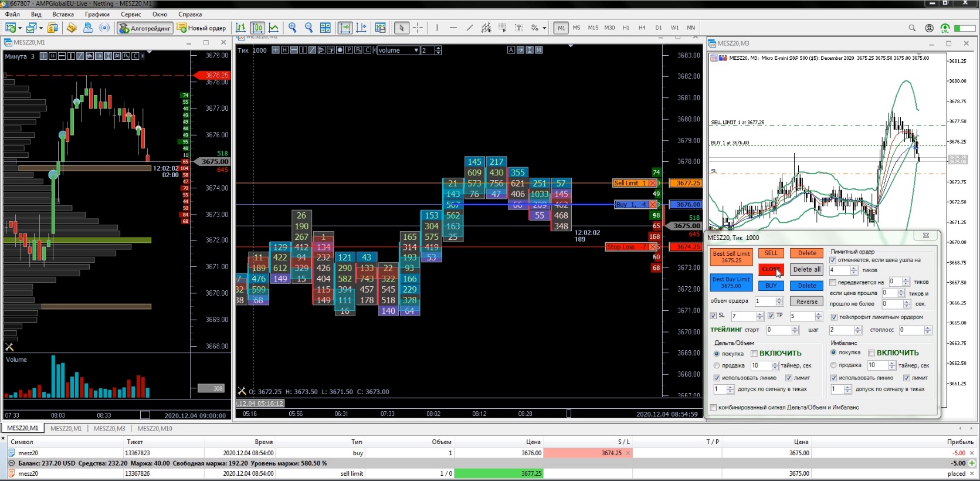Switch to bar chart icon
The image size is (980, 481).
point(240,28)
